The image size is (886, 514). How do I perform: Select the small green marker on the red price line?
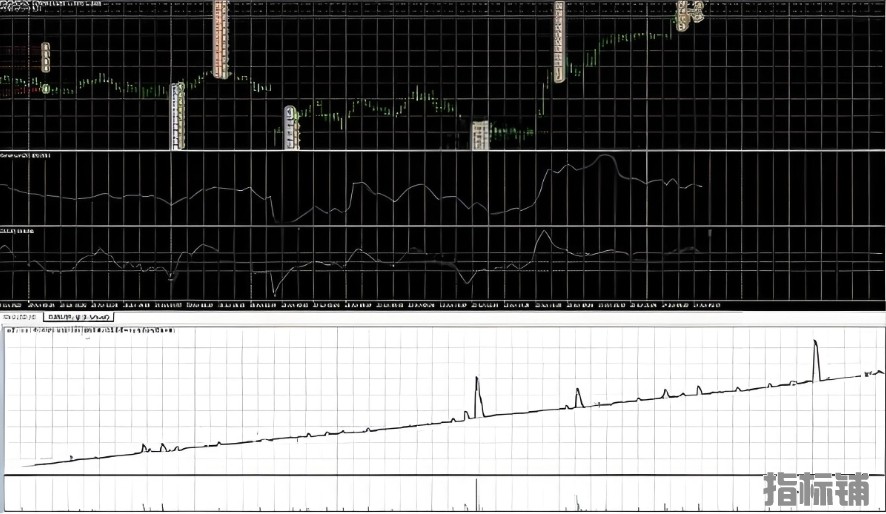click(x=46, y=89)
